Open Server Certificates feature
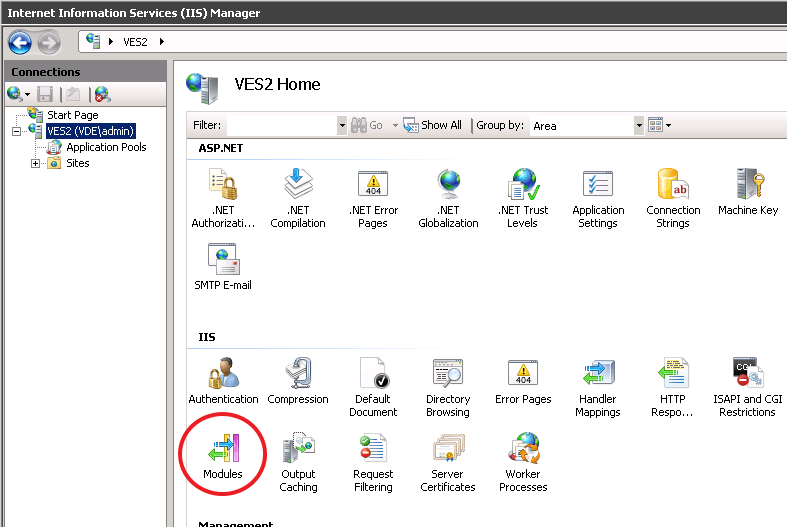This screenshot has height=527, width=787. pos(448,462)
